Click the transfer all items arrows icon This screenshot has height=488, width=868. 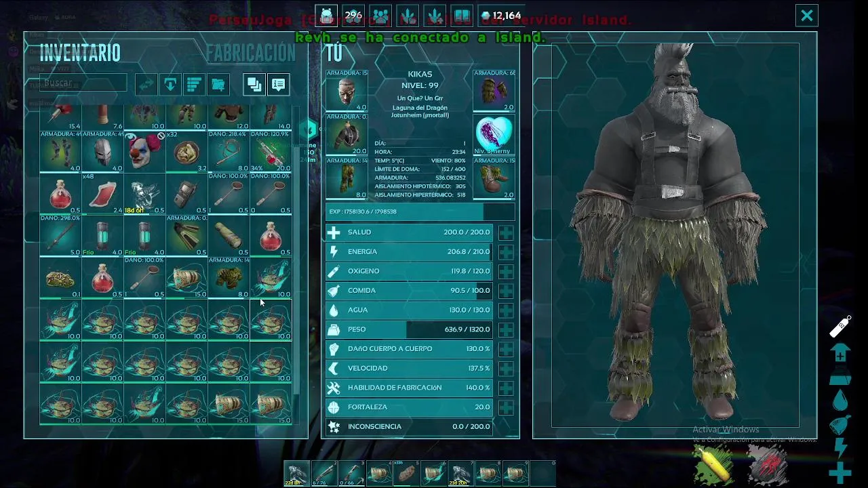(x=146, y=84)
